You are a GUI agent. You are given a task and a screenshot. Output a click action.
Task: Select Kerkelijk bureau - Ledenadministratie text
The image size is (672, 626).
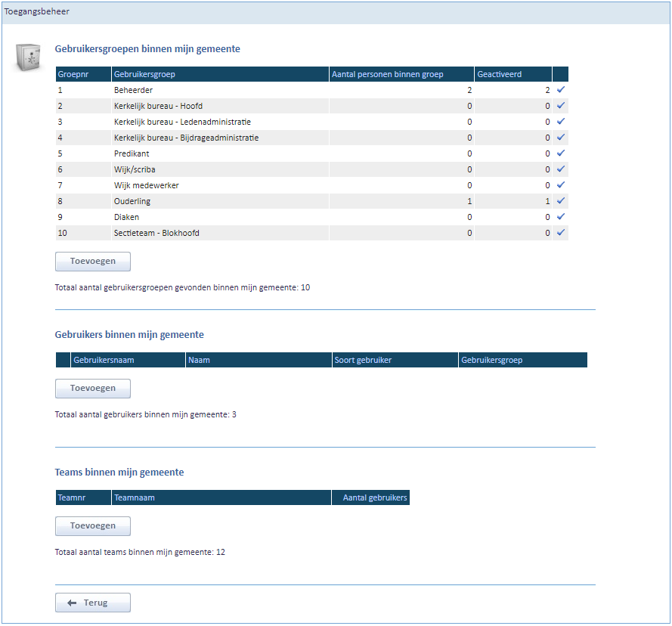(182, 122)
